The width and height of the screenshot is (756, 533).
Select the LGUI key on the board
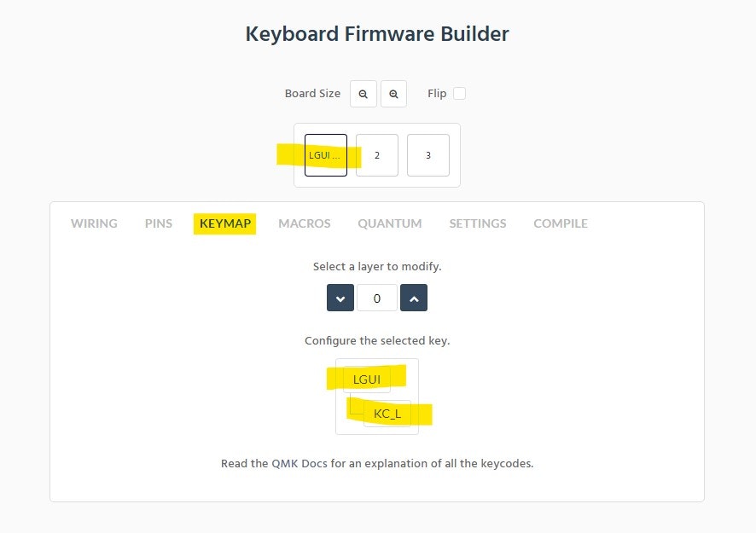326,155
